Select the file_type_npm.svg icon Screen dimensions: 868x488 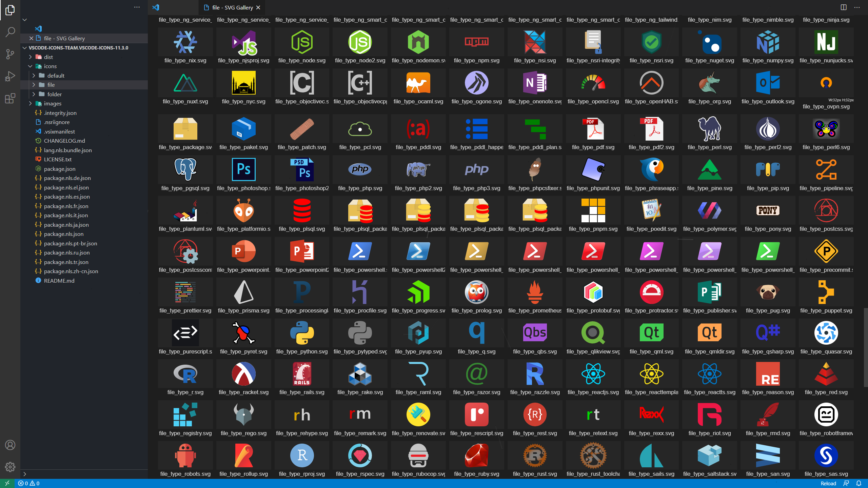click(x=476, y=42)
